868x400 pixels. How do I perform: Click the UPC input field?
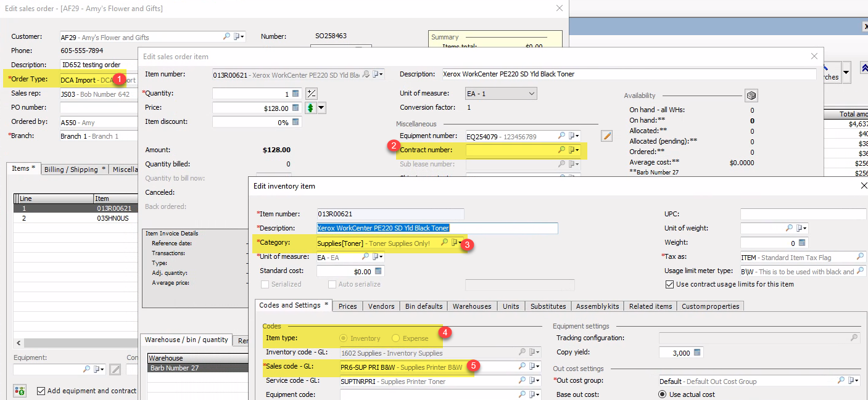coord(803,214)
